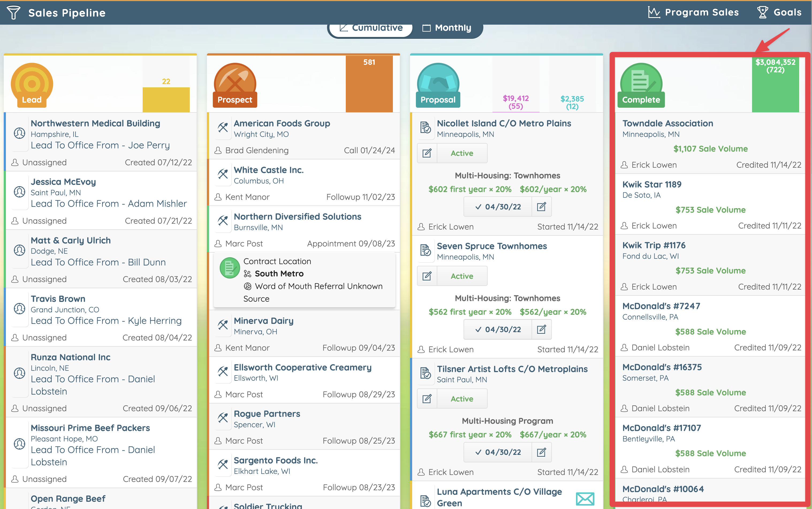The image size is (812, 509).
Task: Open American Foods Group prospect
Action: [x=282, y=123]
